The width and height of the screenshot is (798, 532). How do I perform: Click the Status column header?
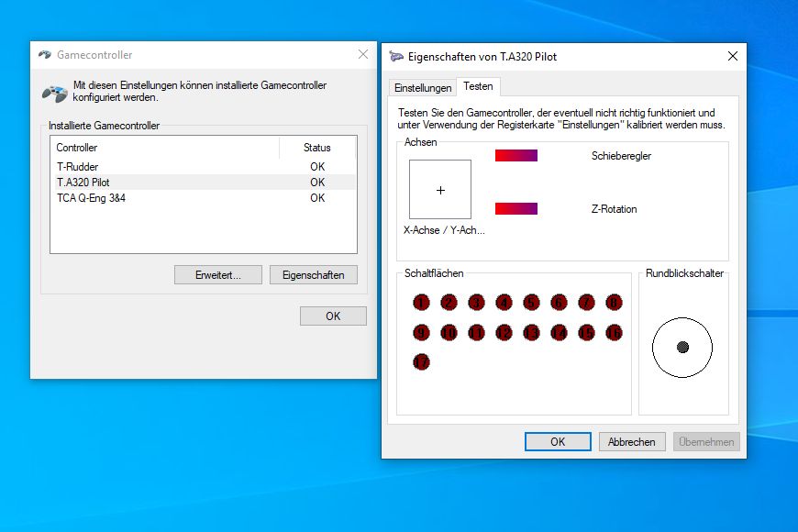click(316, 148)
